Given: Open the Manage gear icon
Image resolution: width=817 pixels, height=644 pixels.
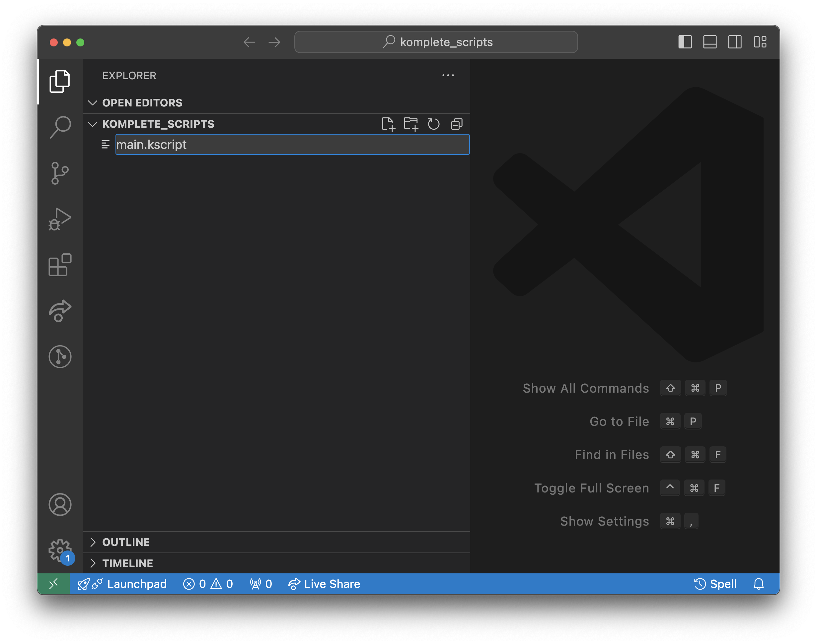Looking at the screenshot, I should click(x=60, y=550).
